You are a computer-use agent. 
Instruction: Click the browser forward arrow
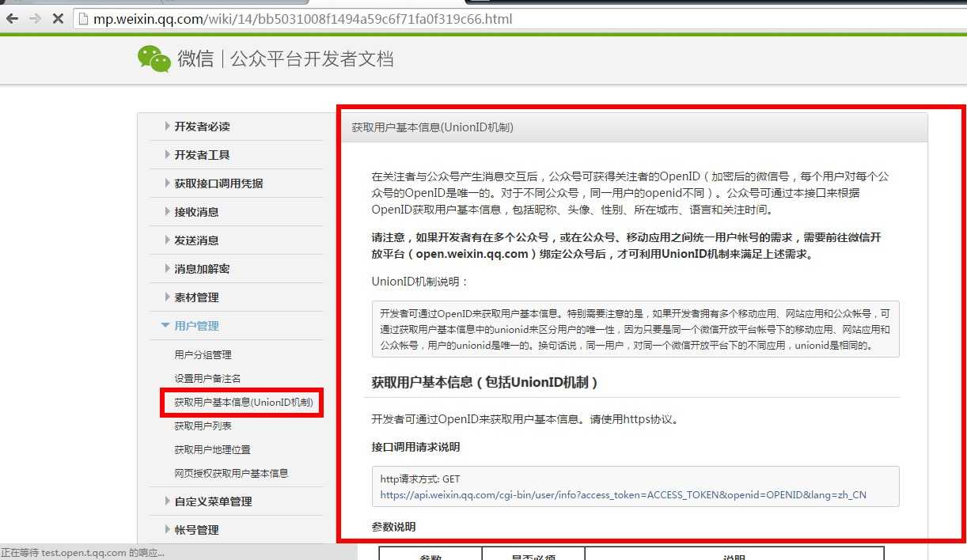coord(35,18)
